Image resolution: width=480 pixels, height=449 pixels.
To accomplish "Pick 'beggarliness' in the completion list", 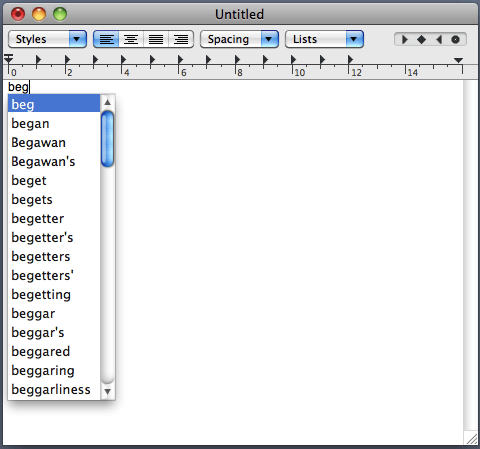I will (54, 389).
